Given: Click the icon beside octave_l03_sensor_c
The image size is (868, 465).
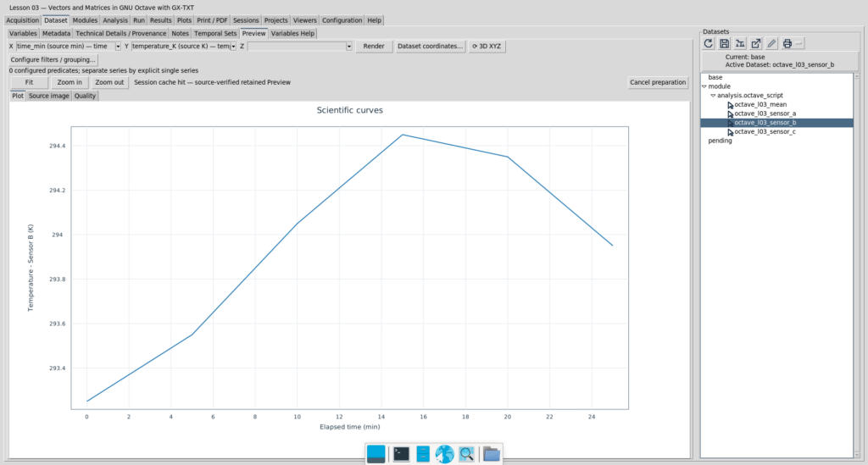Looking at the screenshot, I should tap(730, 132).
